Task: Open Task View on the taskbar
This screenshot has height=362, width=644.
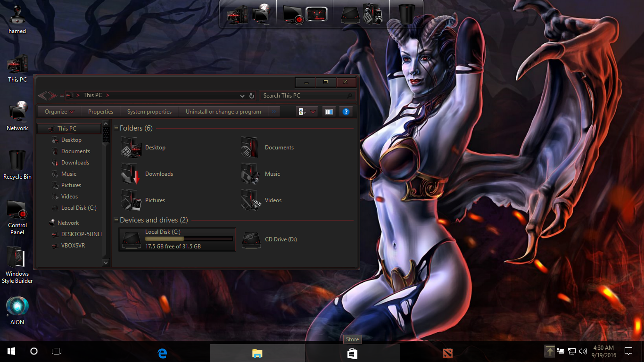Action: [57, 351]
